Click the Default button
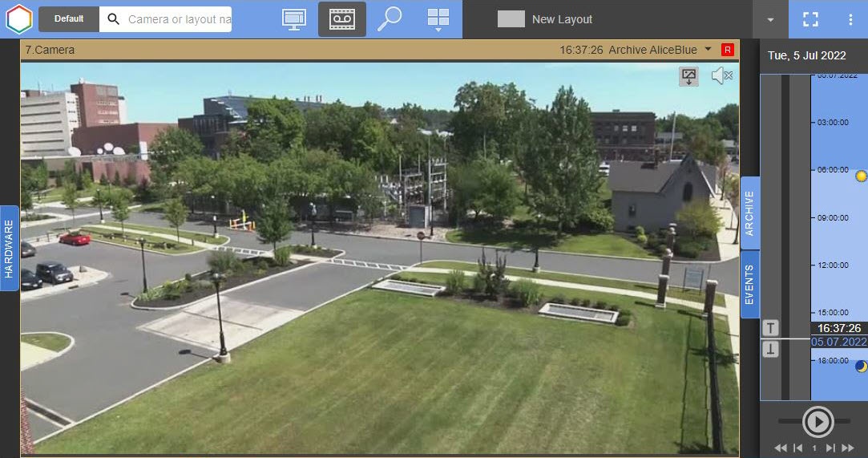 (x=69, y=19)
